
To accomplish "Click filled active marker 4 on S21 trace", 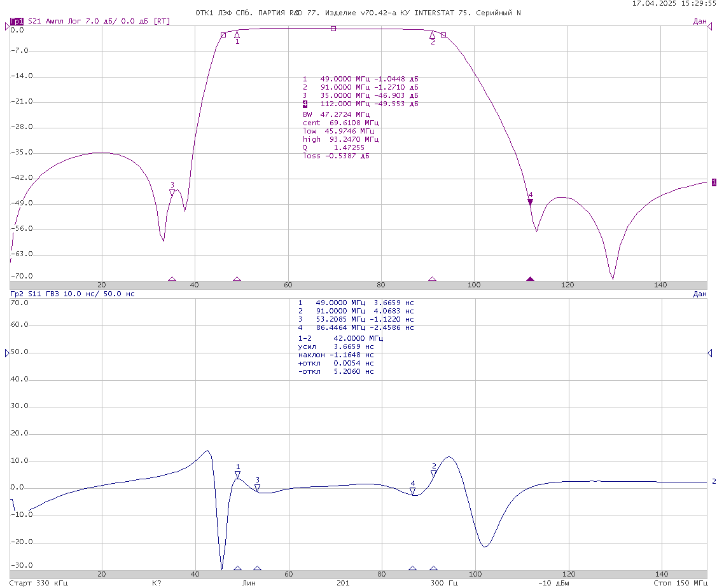I will click(530, 202).
